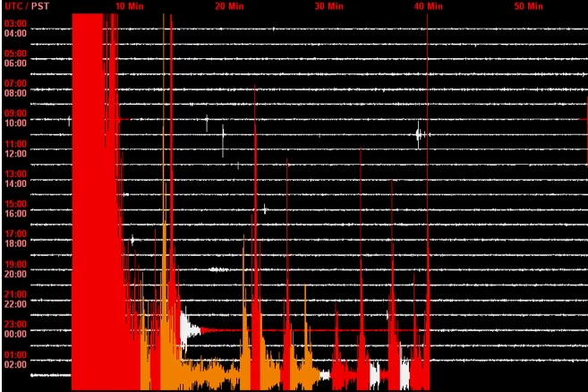
Task: Click the red "23:00" time label
Action: (x=15, y=325)
